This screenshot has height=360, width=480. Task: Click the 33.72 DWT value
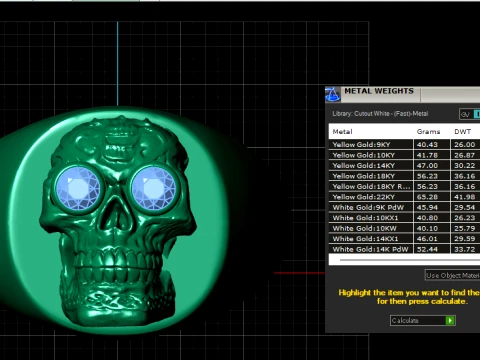point(465,249)
